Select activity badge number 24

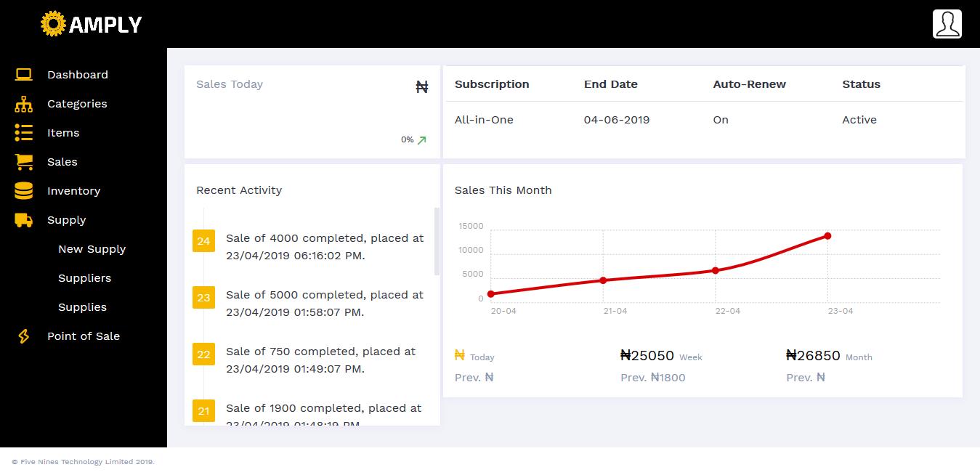(x=203, y=241)
